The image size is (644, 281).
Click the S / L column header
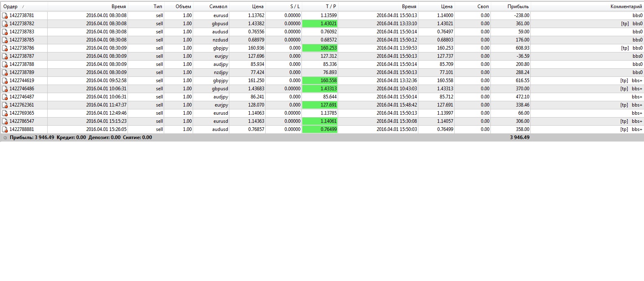coord(295,7)
